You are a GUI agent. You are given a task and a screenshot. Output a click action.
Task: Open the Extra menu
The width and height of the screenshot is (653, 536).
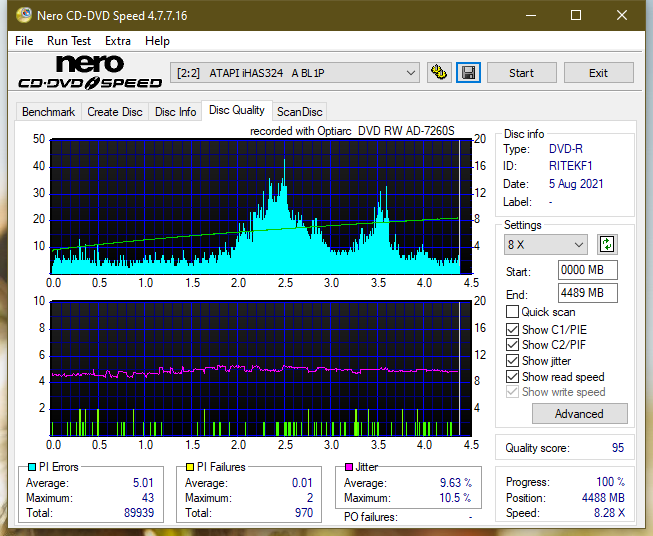click(118, 41)
